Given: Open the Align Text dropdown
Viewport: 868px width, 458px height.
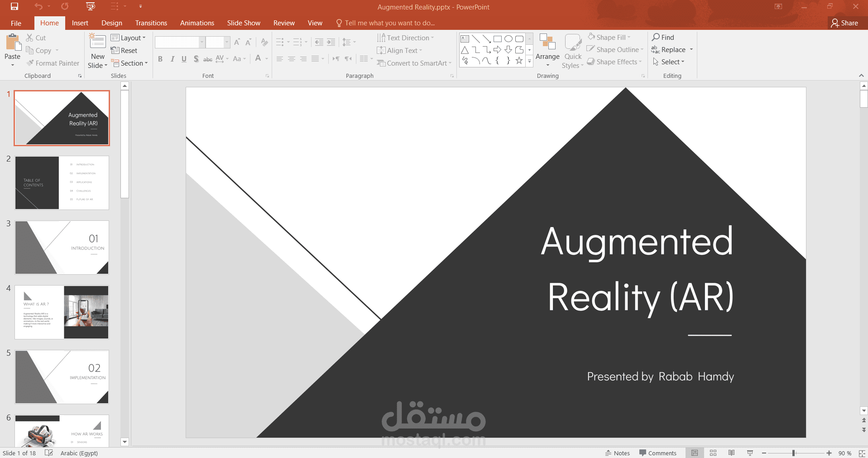Looking at the screenshot, I should click(400, 51).
